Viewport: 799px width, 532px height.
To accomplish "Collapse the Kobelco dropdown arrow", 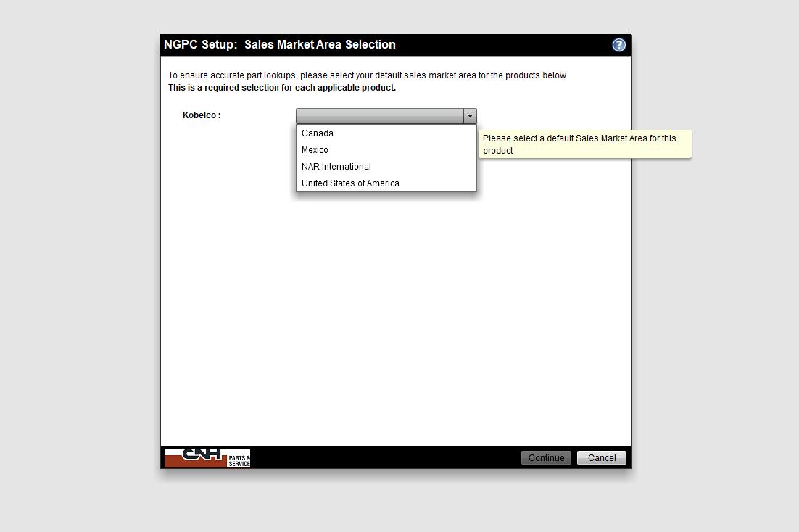I will [470, 116].
